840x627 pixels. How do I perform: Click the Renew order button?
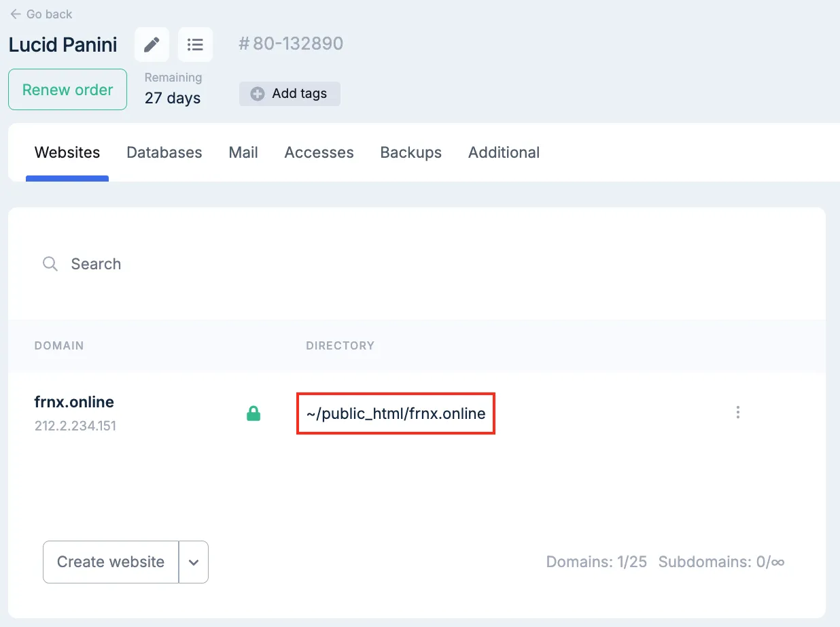67,89
